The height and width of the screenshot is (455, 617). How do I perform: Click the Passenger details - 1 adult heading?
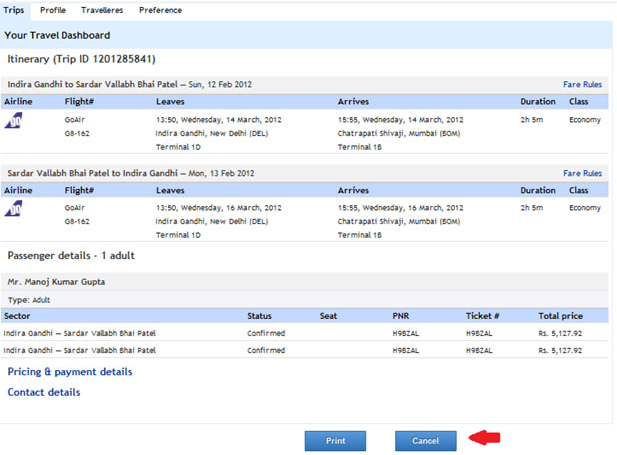pos(70,256)
